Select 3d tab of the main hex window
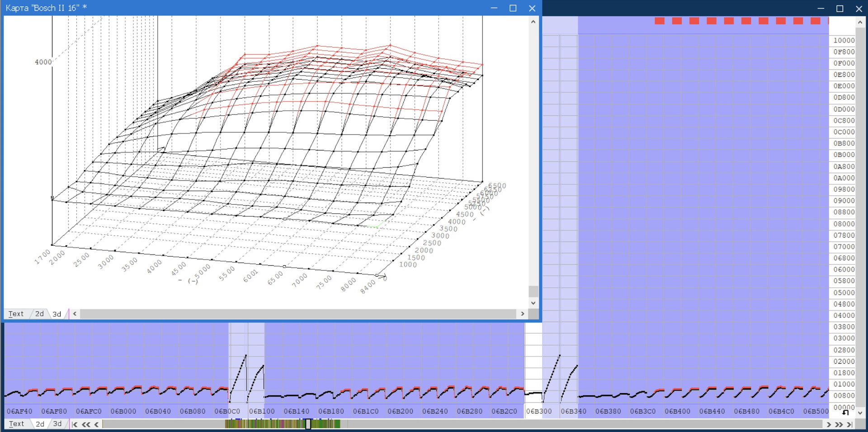Screen dimensions: 868x432 (57, 424)
